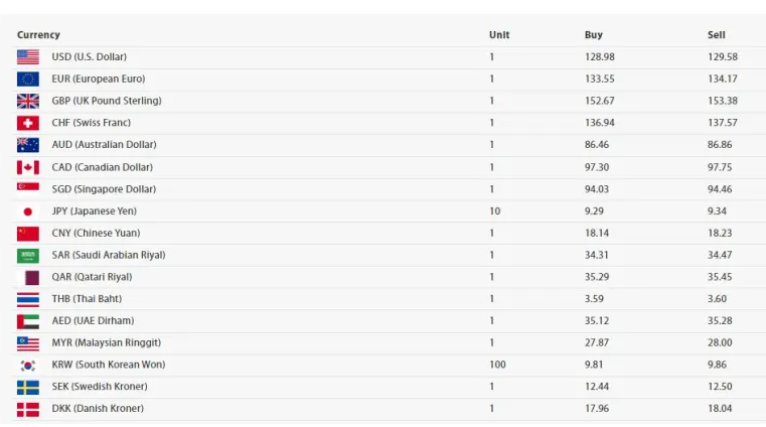766x427 pixels.
Task: Click the USD United States flag icon
Action: click(28, 57)
